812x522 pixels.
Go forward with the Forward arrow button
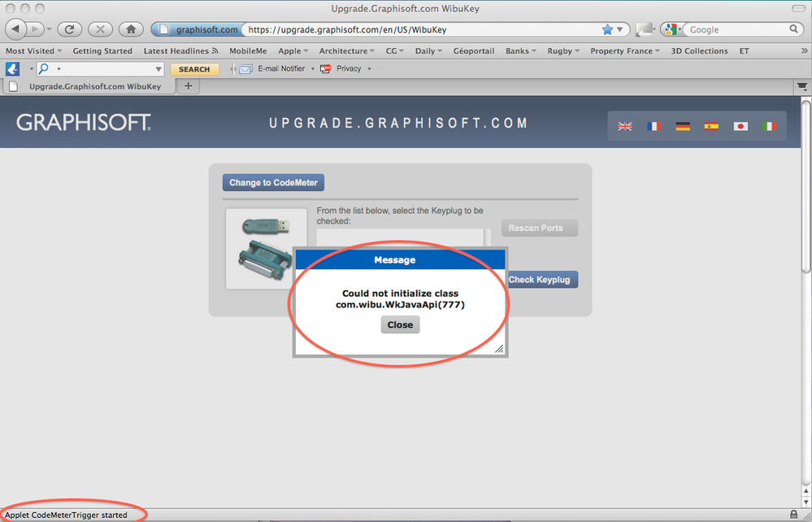(x=35, y=29)
